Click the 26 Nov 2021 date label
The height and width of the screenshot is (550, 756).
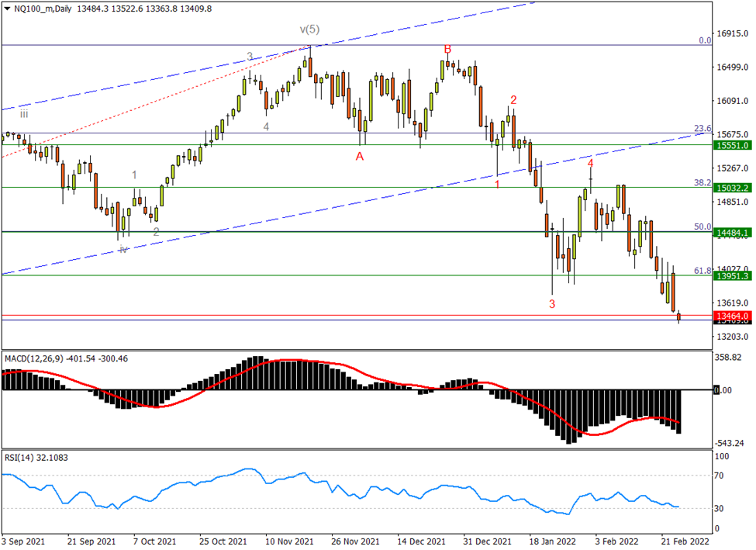click(355, 541)
